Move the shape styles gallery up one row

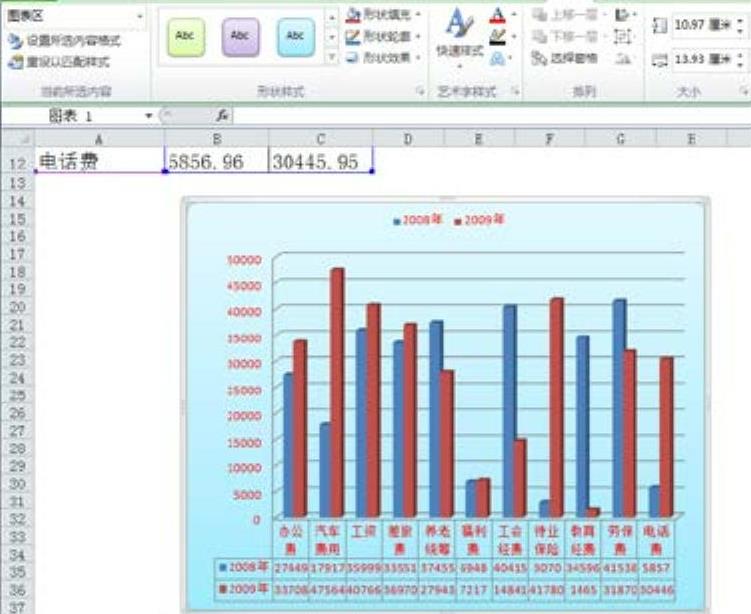click(x=331, y=18)
